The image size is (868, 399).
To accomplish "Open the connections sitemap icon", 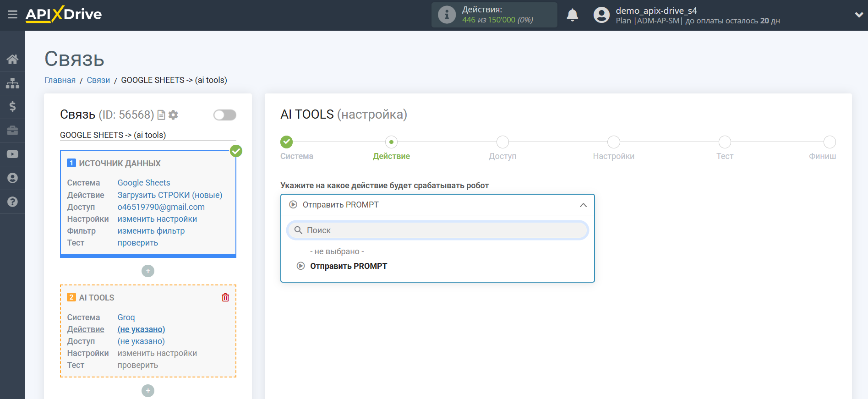I will point(12,83).
